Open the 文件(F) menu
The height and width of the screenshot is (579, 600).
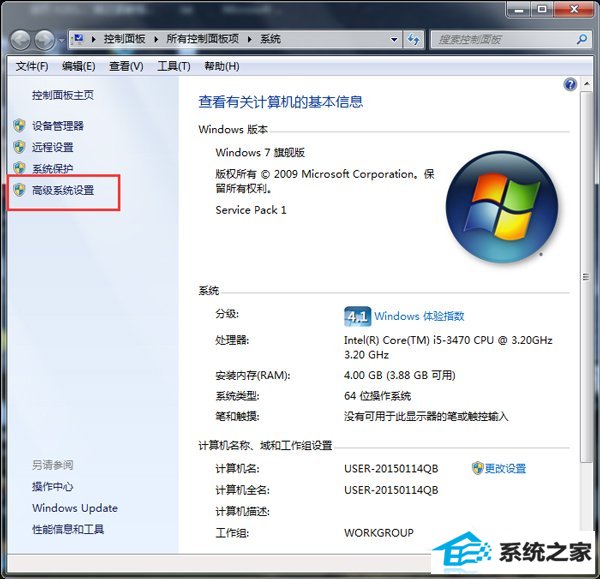coord(32,67)
